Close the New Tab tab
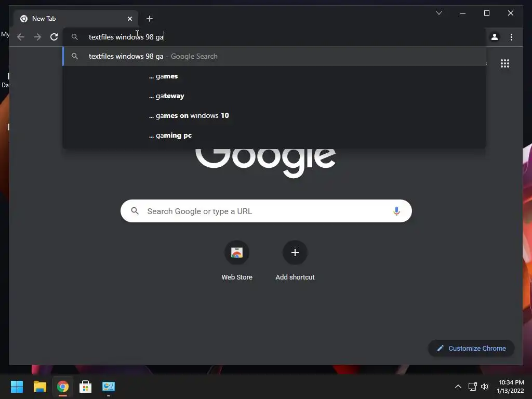532x399 pixels. click(129, 19)
